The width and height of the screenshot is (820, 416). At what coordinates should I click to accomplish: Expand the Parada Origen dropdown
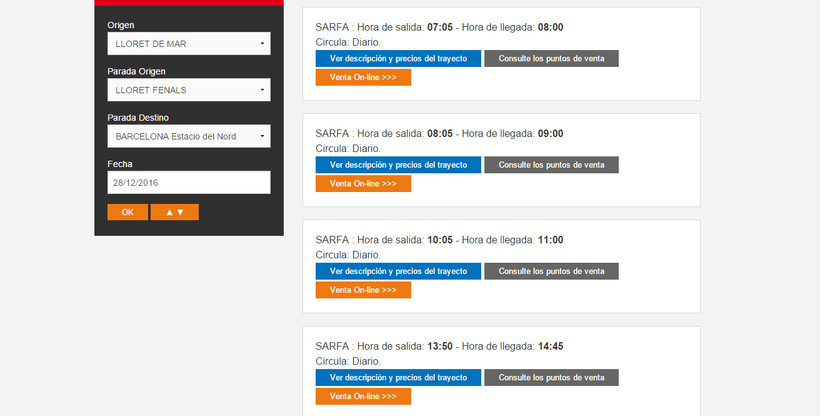click(x=188, y=90)
